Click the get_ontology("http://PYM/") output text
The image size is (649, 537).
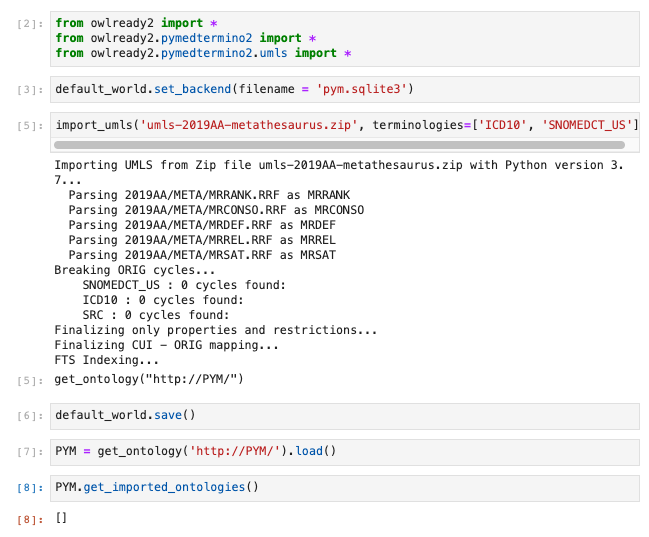click(149, 379)
